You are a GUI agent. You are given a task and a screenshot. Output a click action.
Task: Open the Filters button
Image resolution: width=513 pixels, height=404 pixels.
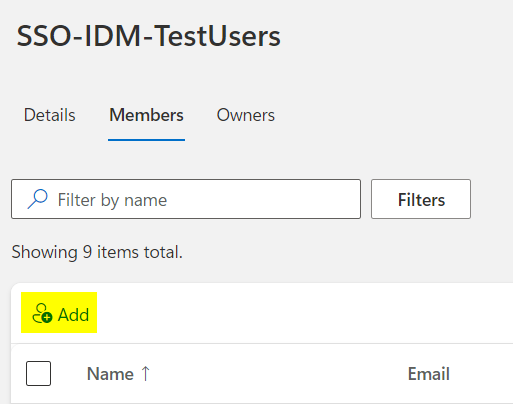[x=421, y=199]
